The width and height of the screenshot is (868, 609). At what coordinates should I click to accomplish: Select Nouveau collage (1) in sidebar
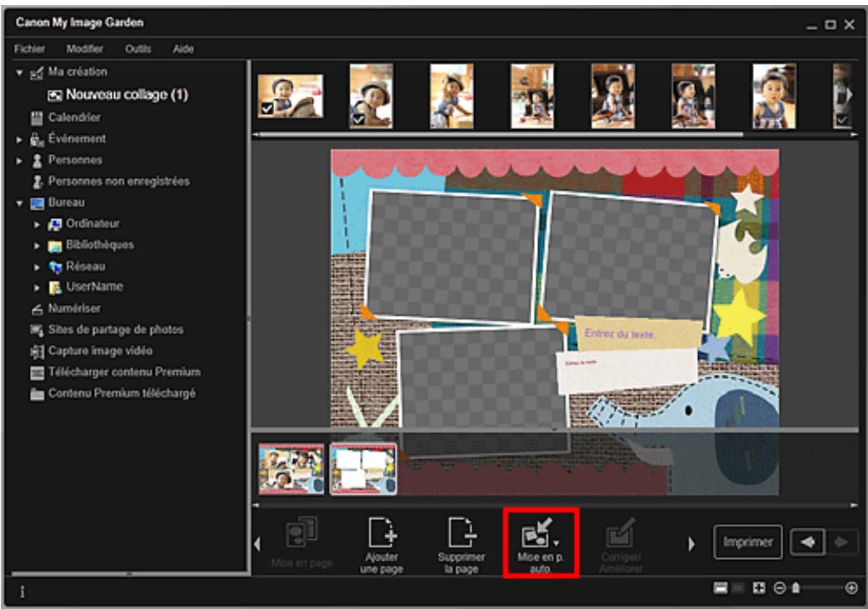[121, 95]
